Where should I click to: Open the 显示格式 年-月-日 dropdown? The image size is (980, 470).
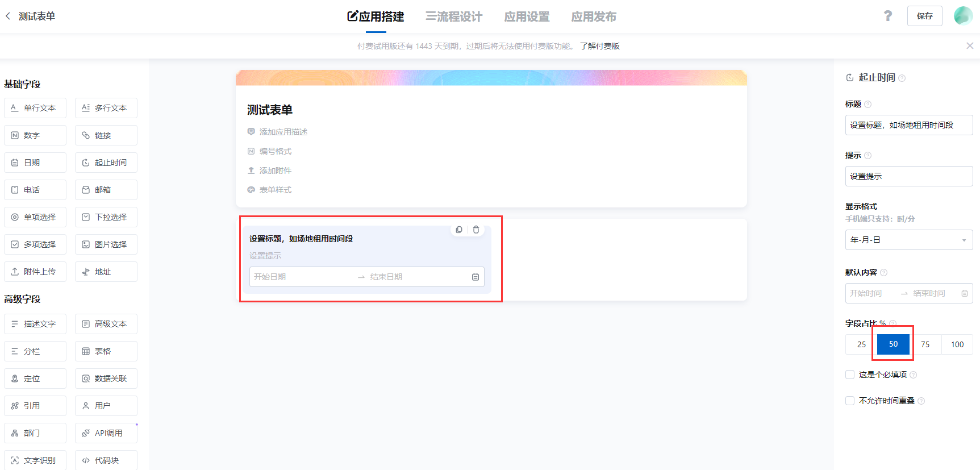pos(909,240)
